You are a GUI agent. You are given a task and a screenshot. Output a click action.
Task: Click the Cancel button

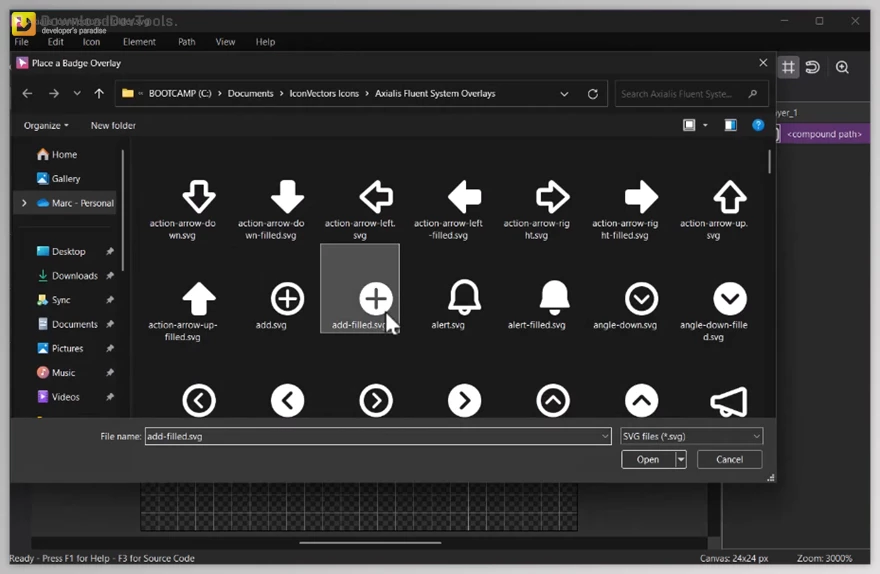[730, 460]
